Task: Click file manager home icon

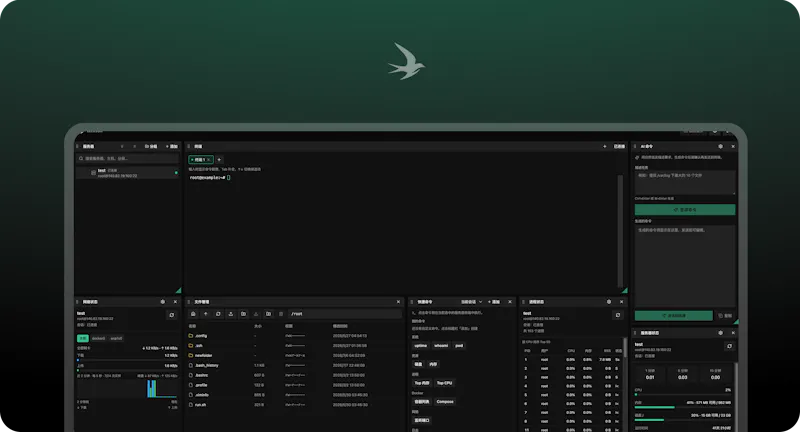Action: coord(193,314)
